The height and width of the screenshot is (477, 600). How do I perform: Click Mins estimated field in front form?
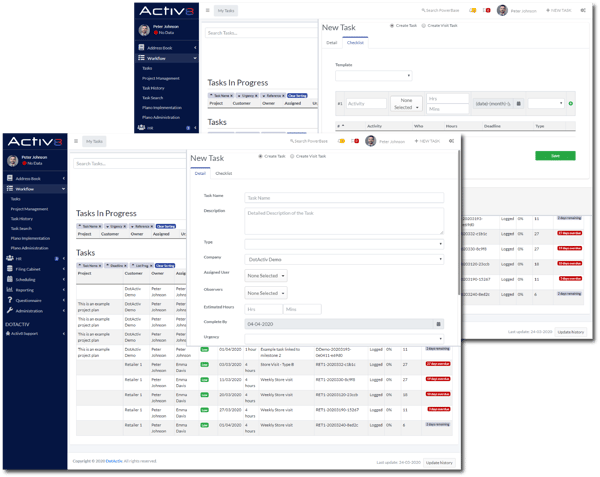click(302, 309)
